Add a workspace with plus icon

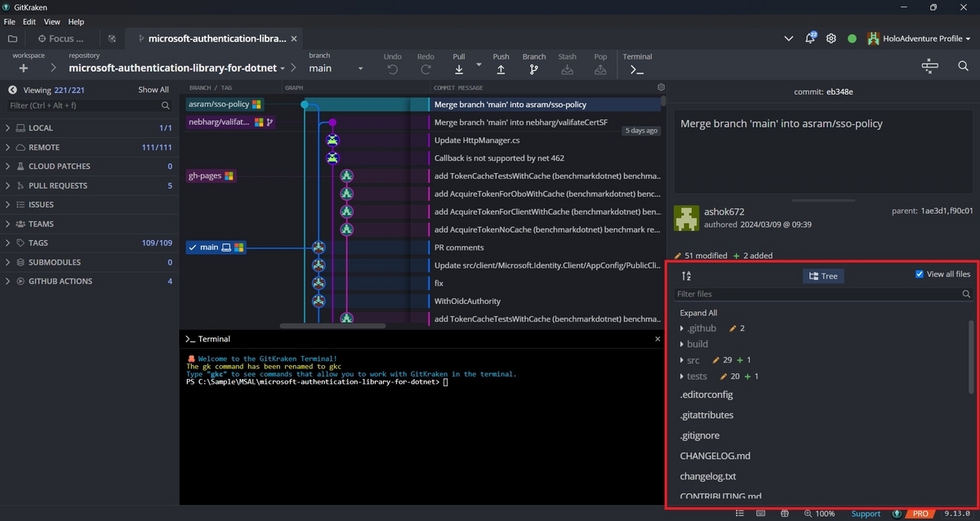coord(24,69)
